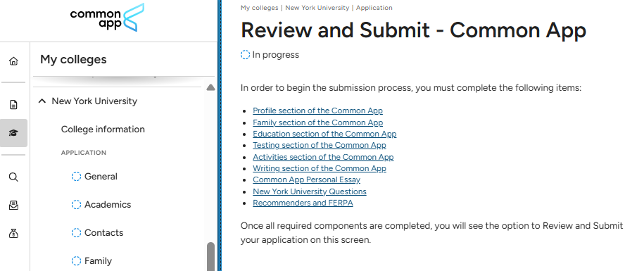This screenshot has width=644, height=271.
Task: Open the financial aid money bag icon
Action: click(x=13, y=234)
